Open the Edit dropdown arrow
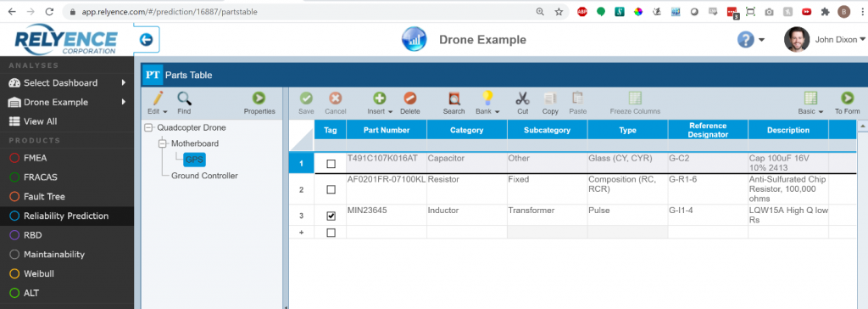Screen dimensions: 868x309 [165, 111]
